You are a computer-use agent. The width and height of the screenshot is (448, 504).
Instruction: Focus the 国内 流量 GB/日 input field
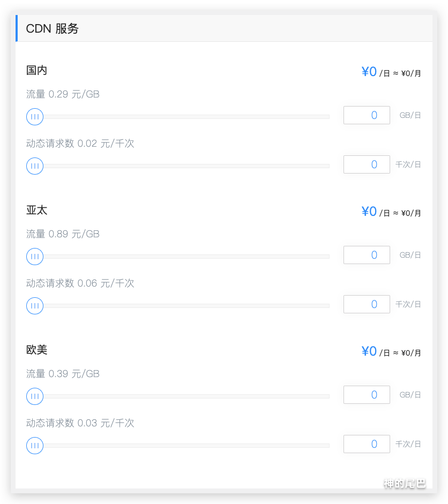coord(367,115)
